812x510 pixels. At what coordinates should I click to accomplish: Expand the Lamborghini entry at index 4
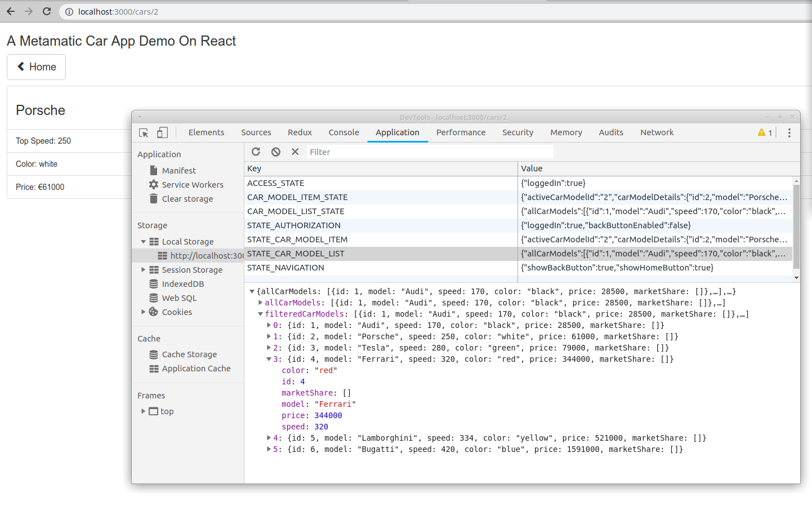pos(269,438)
